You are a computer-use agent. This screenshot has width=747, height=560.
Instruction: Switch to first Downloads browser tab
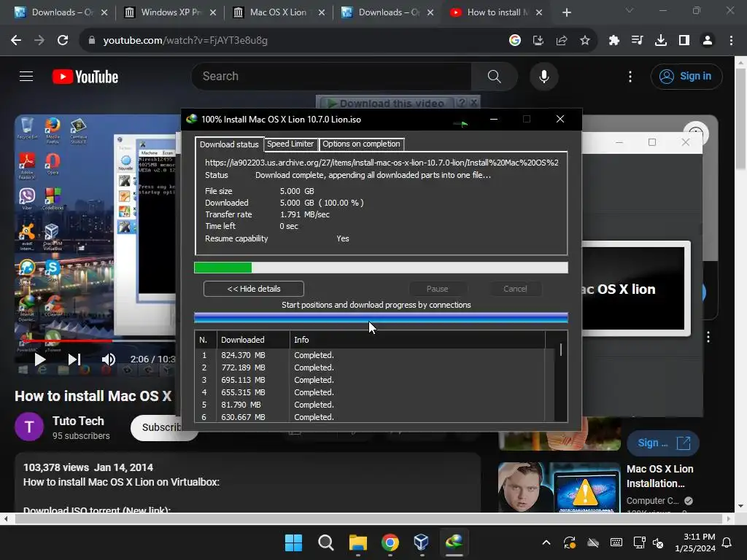tap(55, 12)
